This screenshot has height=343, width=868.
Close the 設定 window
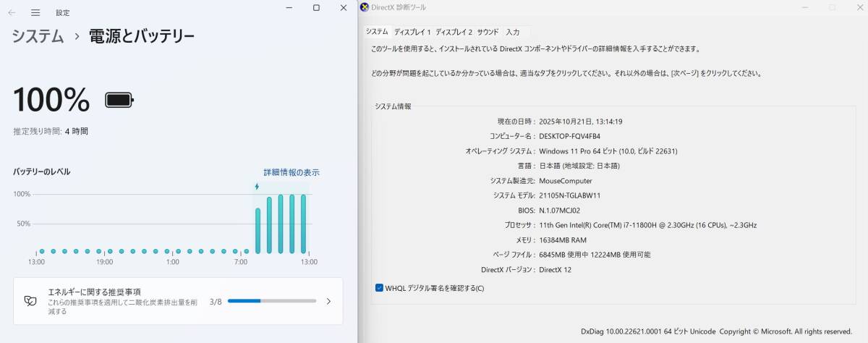coord(343,8)
